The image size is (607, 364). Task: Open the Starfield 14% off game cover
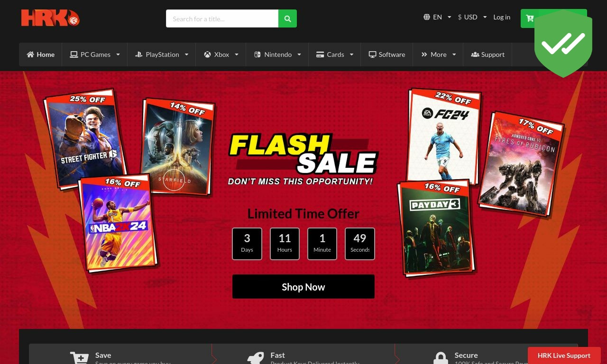tap(178, 146)
